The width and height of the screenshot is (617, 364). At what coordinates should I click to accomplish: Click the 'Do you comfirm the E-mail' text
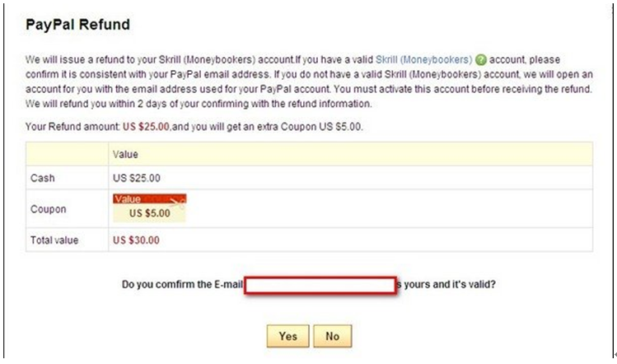coord(182,284)
